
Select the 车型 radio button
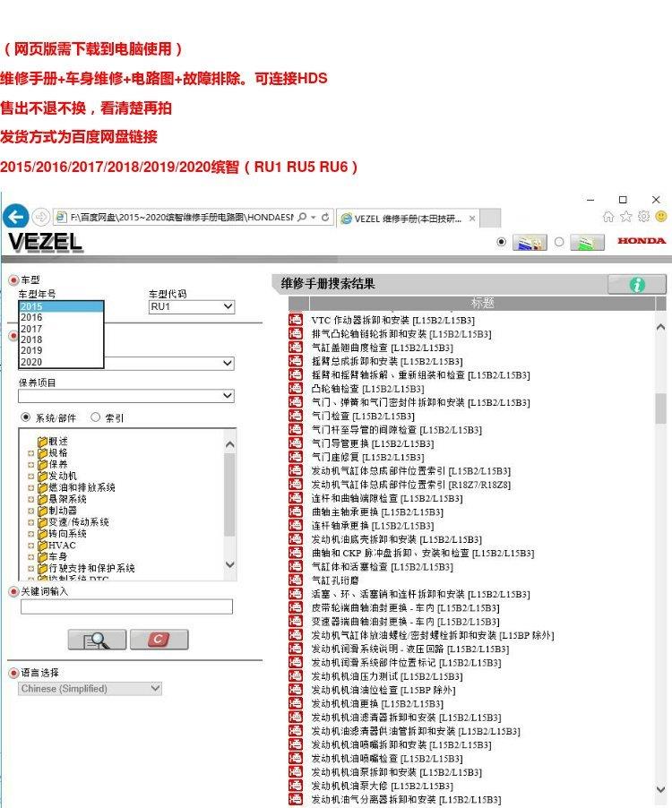[x=14, y=280]
